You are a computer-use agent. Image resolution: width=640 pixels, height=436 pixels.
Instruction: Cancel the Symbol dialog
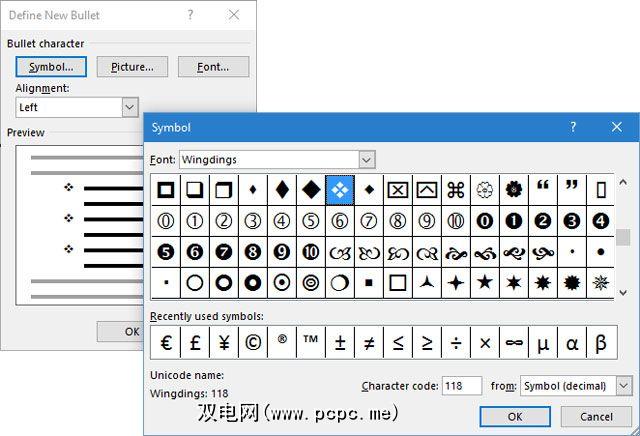[x=595, y=416]
